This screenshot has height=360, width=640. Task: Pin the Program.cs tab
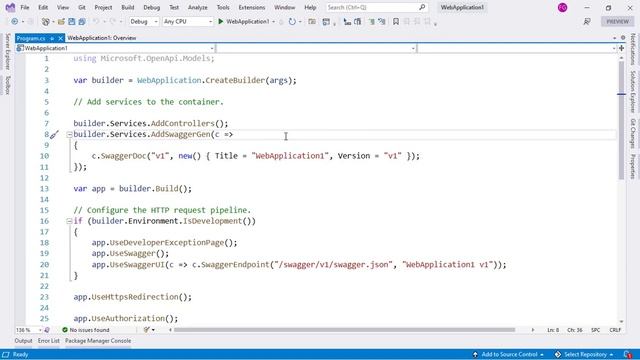click(52, 38)
